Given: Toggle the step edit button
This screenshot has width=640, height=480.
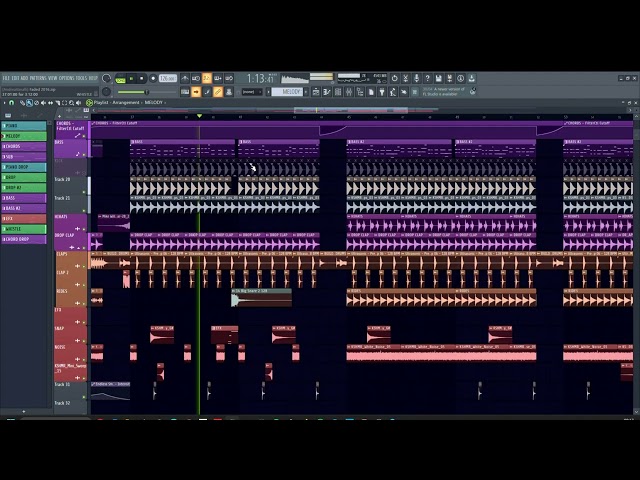Looking at the screenshot, I should coord(207,92).
